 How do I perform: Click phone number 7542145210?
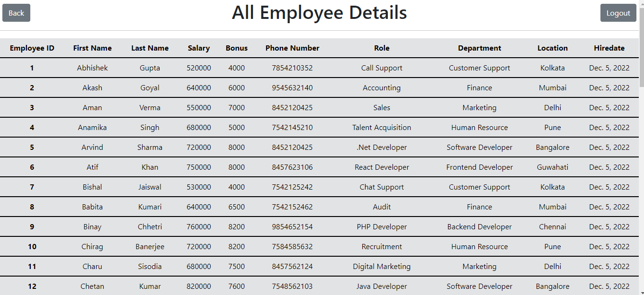pos(292,128)
